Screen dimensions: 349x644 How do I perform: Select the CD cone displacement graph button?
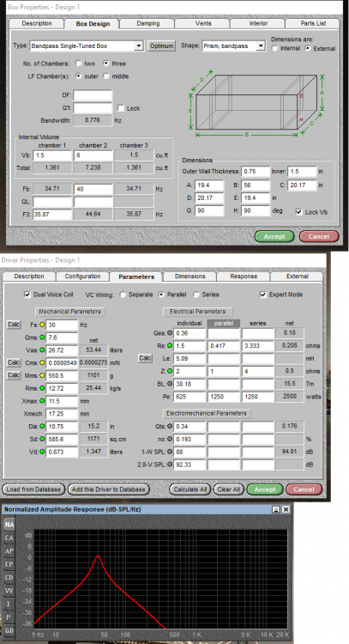pyautogui.click(x=9, y=578)
